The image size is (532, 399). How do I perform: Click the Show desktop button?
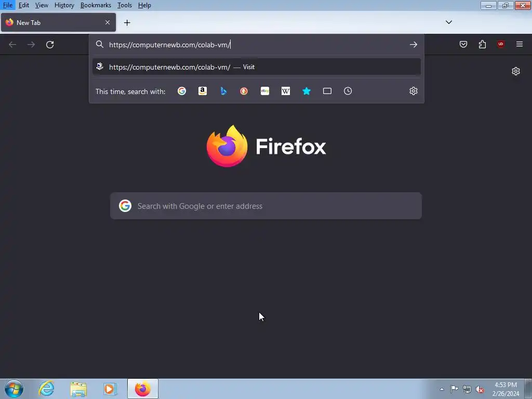(x=528, y=389)
